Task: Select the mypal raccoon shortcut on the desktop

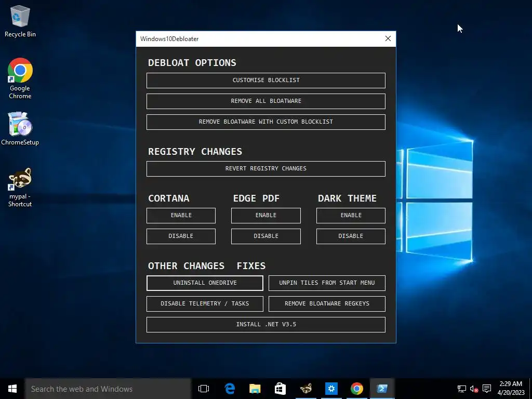Action: [x=20, y=187]
